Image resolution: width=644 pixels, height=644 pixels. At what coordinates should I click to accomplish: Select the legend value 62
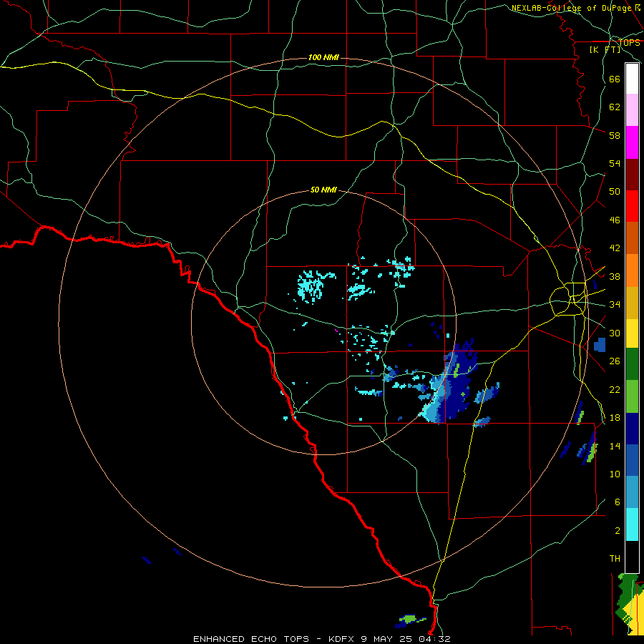[x=615, y=107]
